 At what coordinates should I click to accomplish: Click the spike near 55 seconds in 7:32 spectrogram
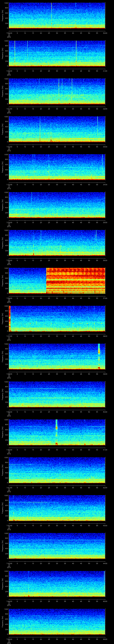[x=97, y=125]
